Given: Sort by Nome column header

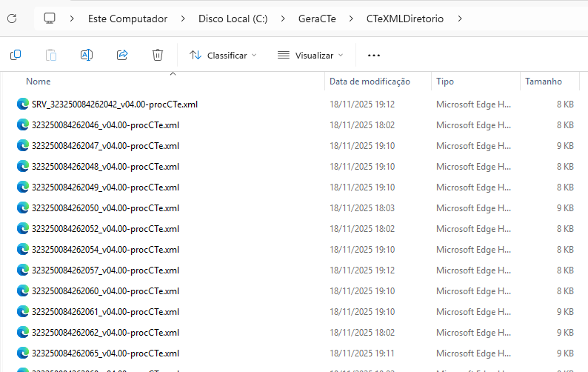Looking at the screenshot, I should (39, 82).
